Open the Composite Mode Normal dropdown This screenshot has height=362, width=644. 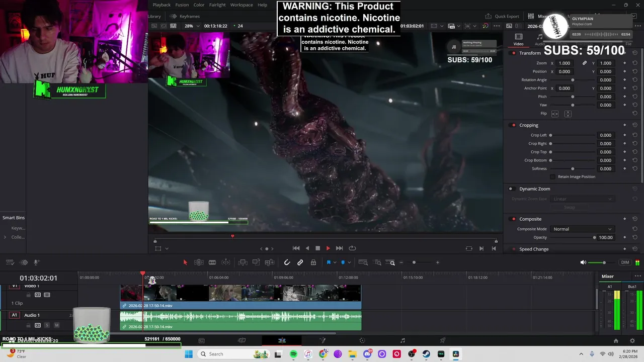point(582,229)
